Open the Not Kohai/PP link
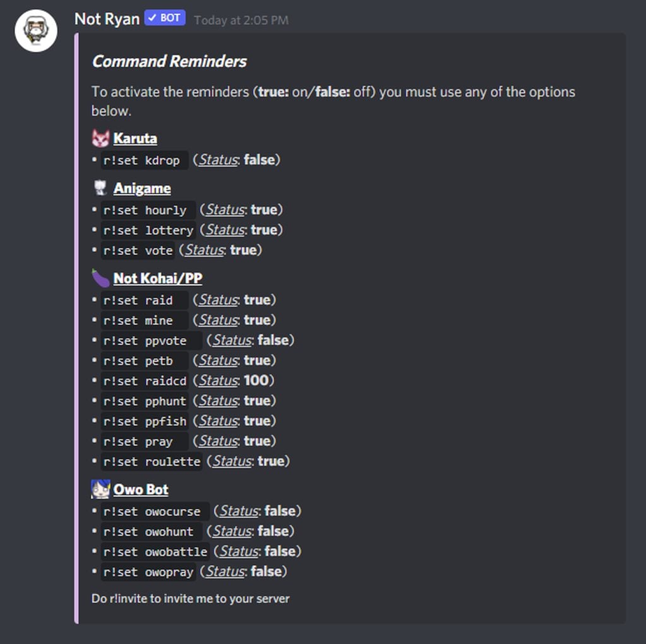The height and width of the screenshot is (644, 646). [158, 278]
